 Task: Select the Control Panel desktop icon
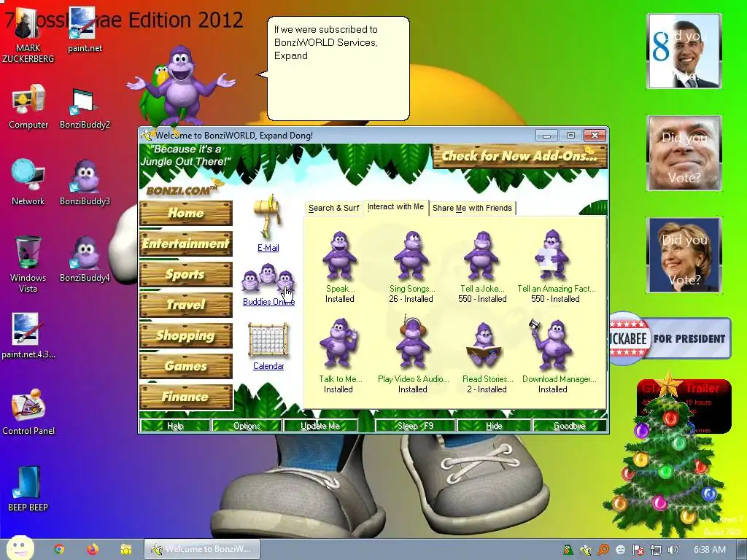[28, 413]
